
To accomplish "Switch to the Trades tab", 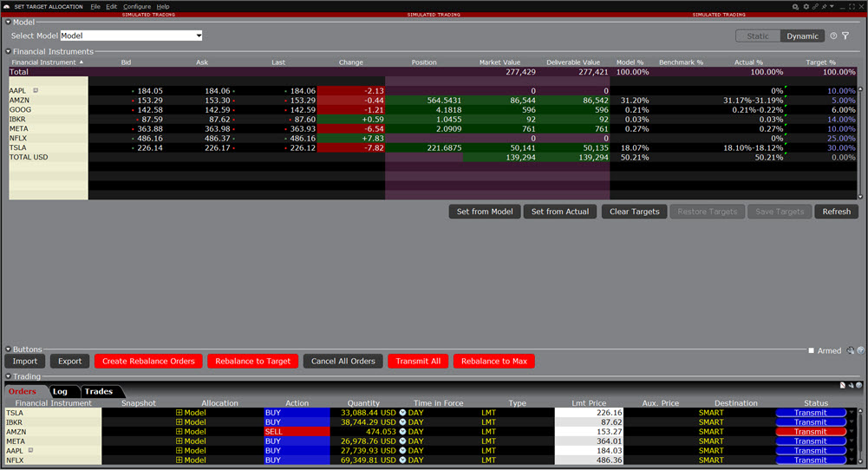I will [x=98, y=391].
